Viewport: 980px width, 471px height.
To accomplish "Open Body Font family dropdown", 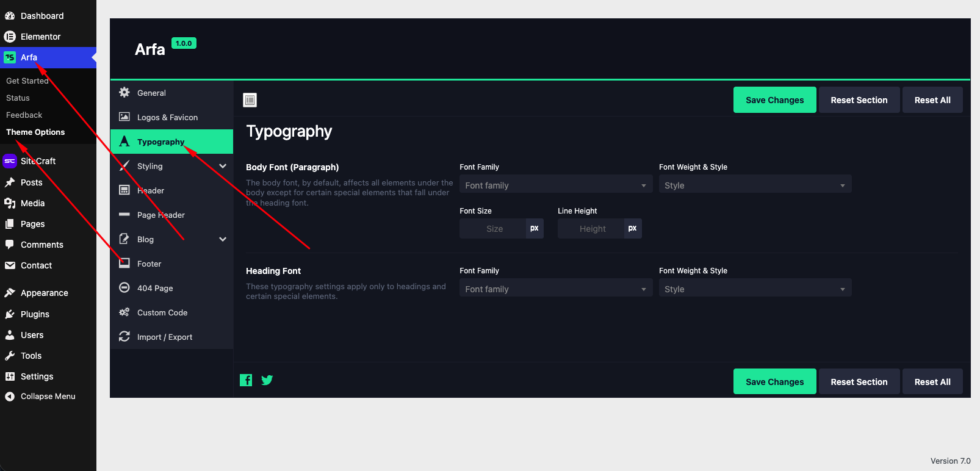I will point(556,184).
